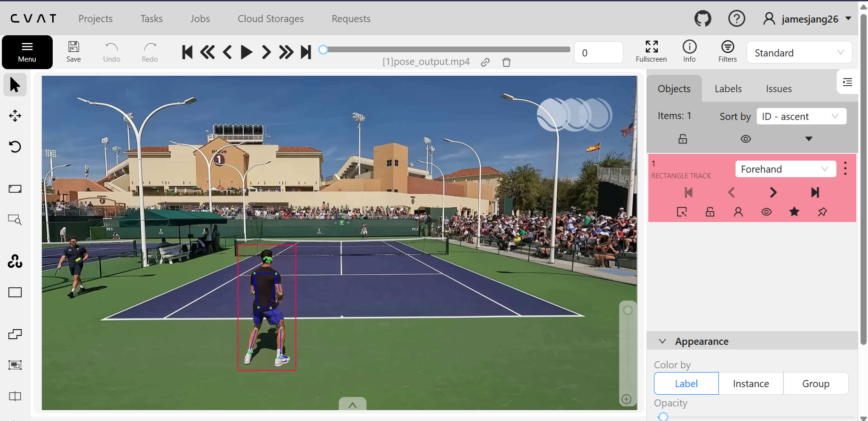The width and height of the screenshot is (868, 421).
Task: Open the Info panel
Action: pos(689,52)
